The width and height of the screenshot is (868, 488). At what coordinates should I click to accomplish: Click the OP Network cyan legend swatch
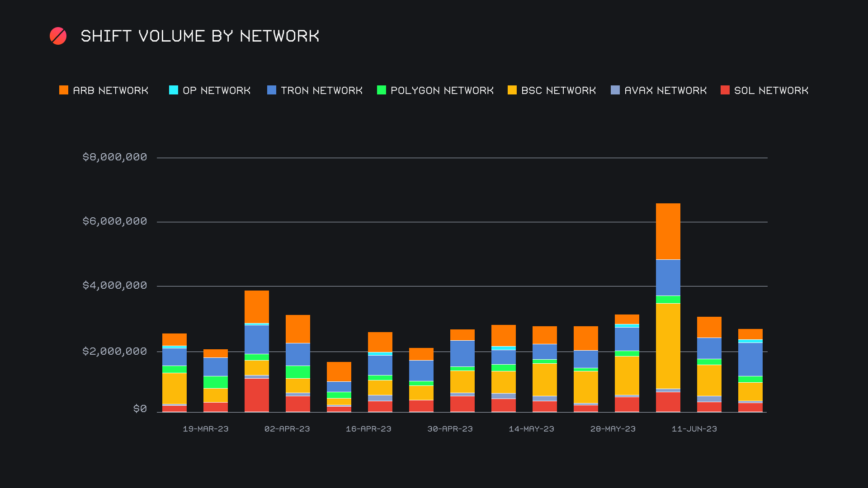click(174, 90)
